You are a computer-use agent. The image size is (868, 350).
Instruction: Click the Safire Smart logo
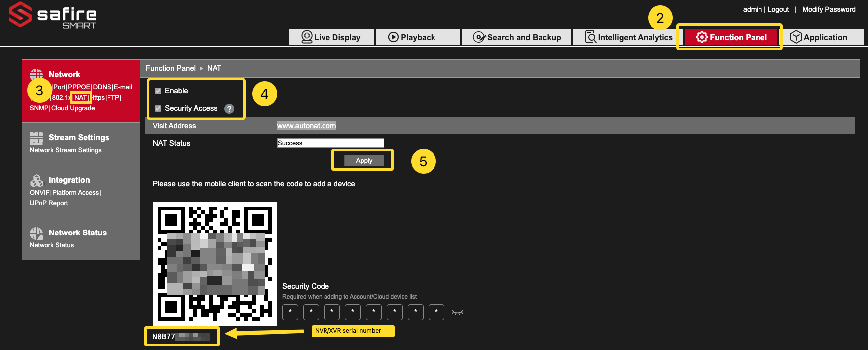click(x=53, y=15)
